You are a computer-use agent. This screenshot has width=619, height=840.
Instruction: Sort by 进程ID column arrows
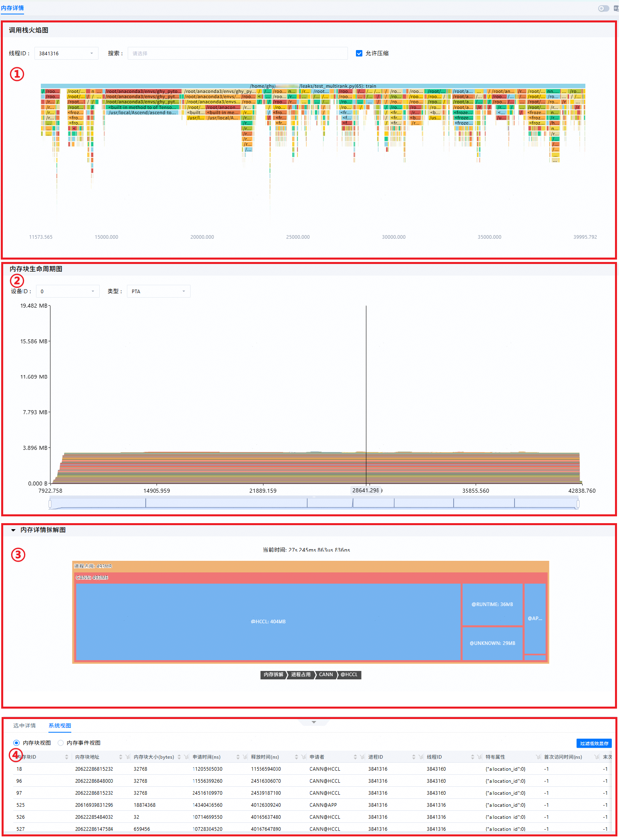click(414, 757)
